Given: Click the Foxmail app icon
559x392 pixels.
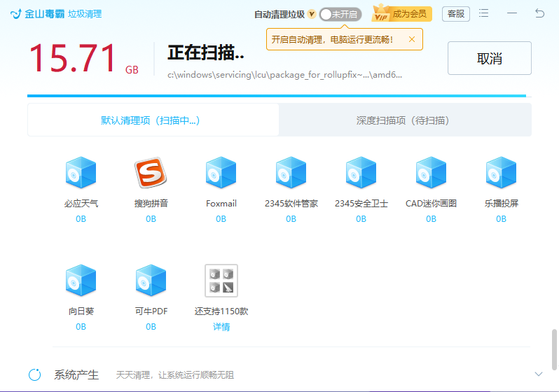Looking at the screenshot, I should 221,173.
